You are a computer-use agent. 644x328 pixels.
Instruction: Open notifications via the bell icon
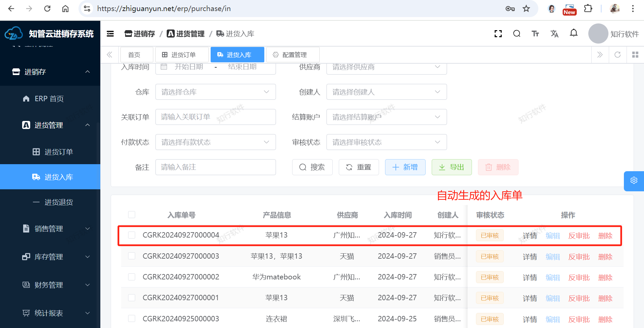click(x=574, y=33)
